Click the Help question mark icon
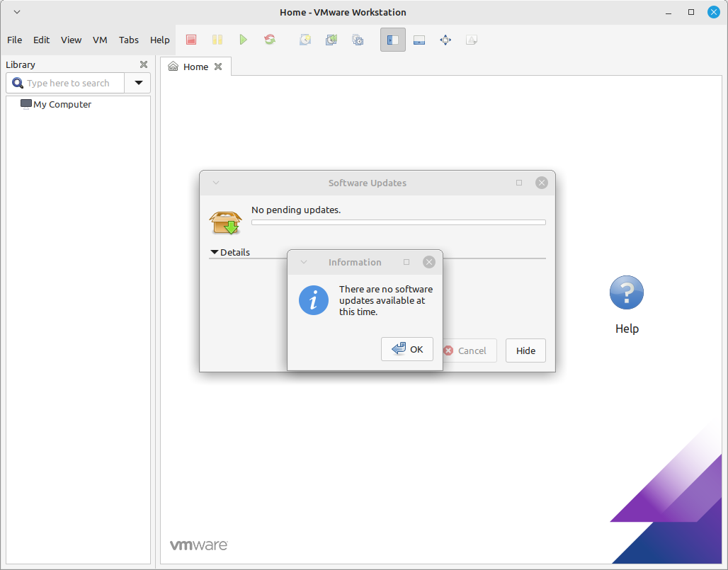 [x=627, y=292]
